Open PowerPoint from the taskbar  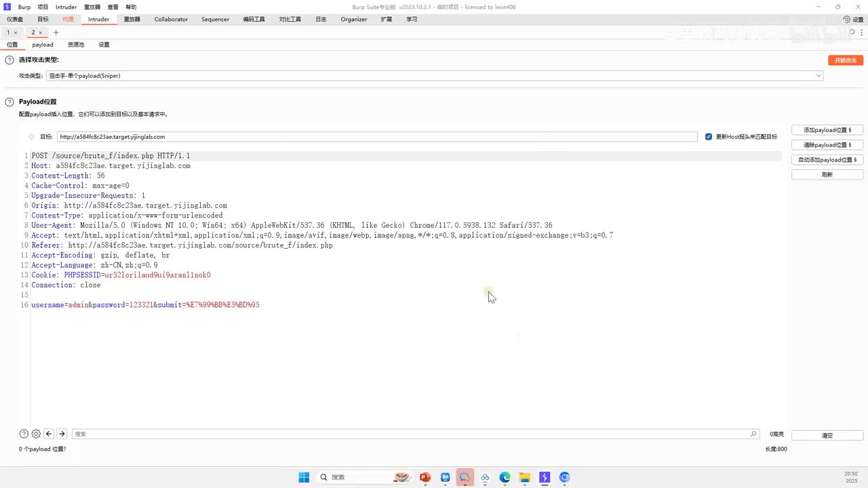pos(425,477)
